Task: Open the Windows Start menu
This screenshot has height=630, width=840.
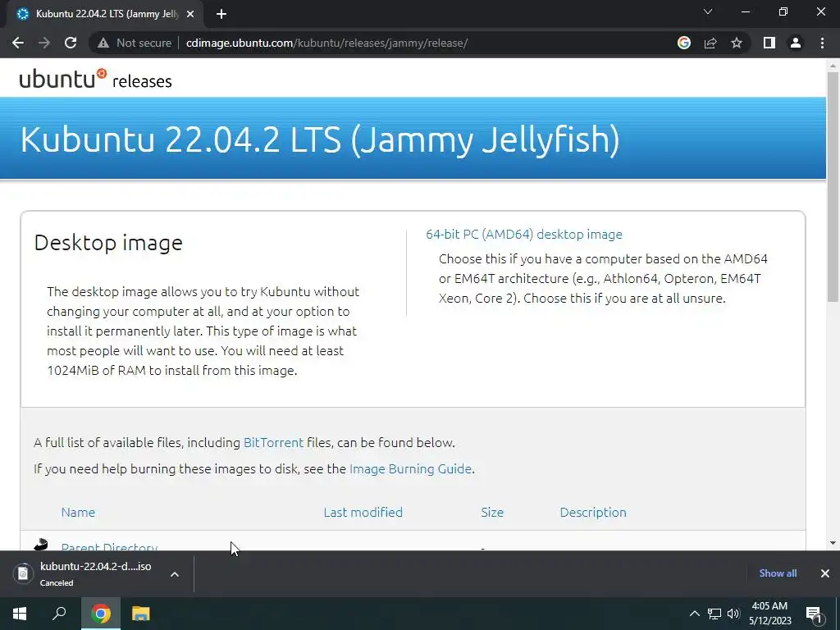Action: (20, 614)
